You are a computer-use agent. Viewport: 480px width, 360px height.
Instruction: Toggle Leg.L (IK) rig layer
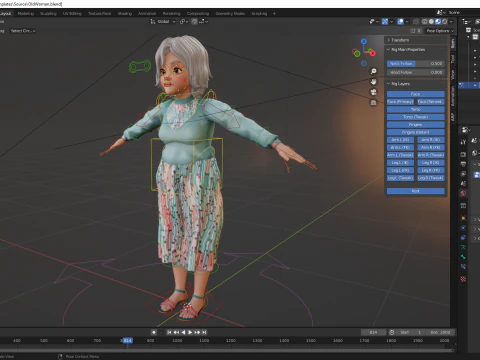[x=400, y=163]
